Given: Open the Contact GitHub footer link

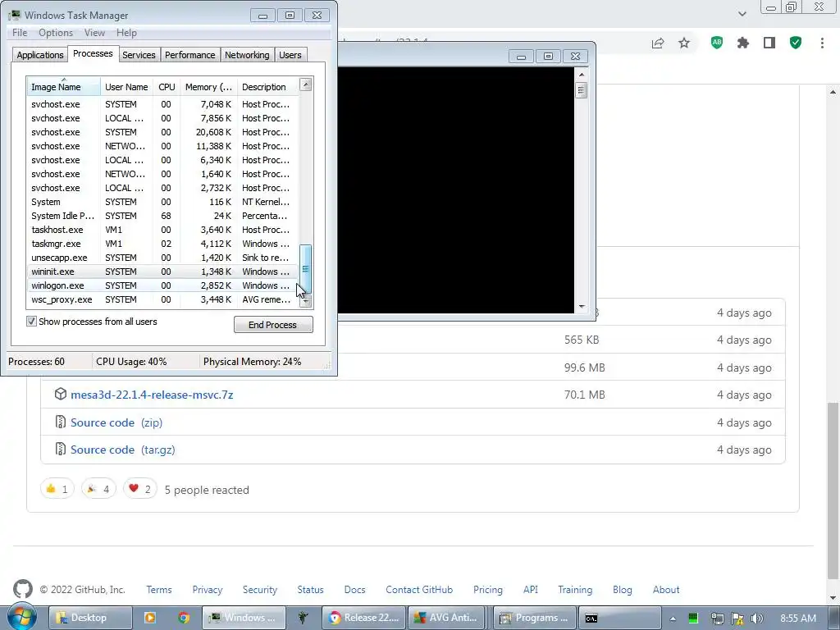Looking at the screenshot, I should pos(419,589).
